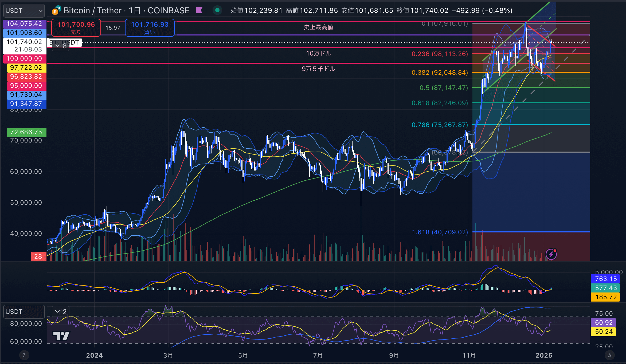Click the 5月 label on time axis
Image resolution: width=626 pixels, height=364 pixels.
click(x=243, y=355)
